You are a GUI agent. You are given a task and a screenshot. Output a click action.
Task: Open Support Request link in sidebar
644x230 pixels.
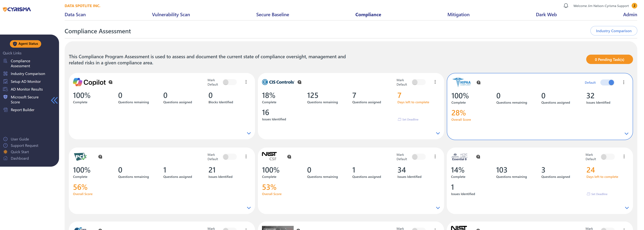point(24,145)
